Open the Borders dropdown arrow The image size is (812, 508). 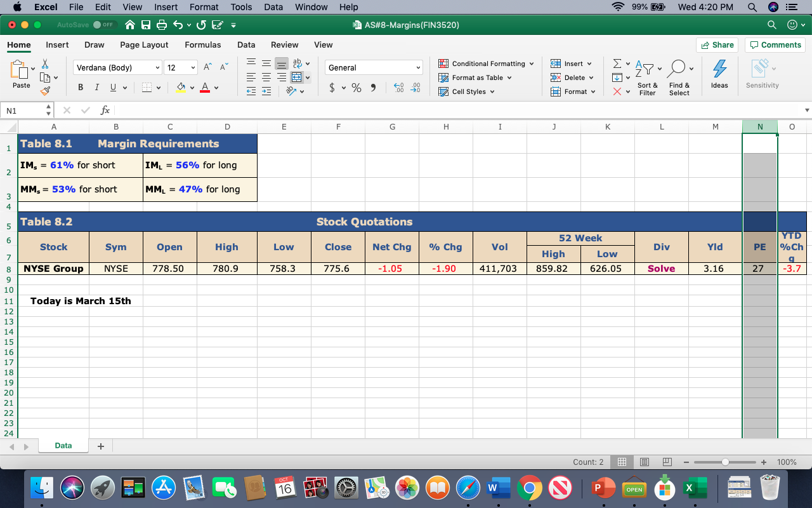[158, 88]
